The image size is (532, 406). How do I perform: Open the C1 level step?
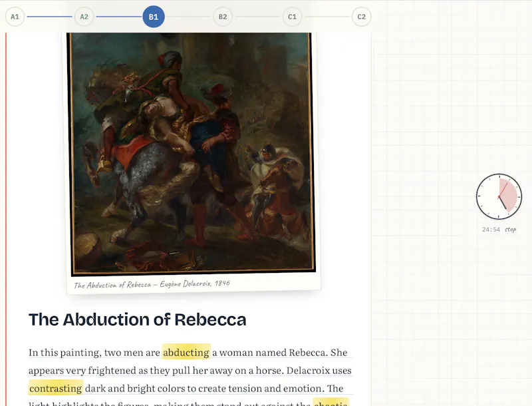[x=292, y=17]
